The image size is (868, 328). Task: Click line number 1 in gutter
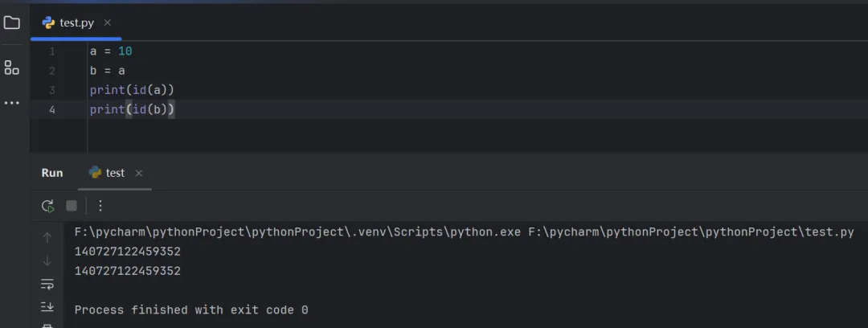pyautogui.click(x=52, y=51)
